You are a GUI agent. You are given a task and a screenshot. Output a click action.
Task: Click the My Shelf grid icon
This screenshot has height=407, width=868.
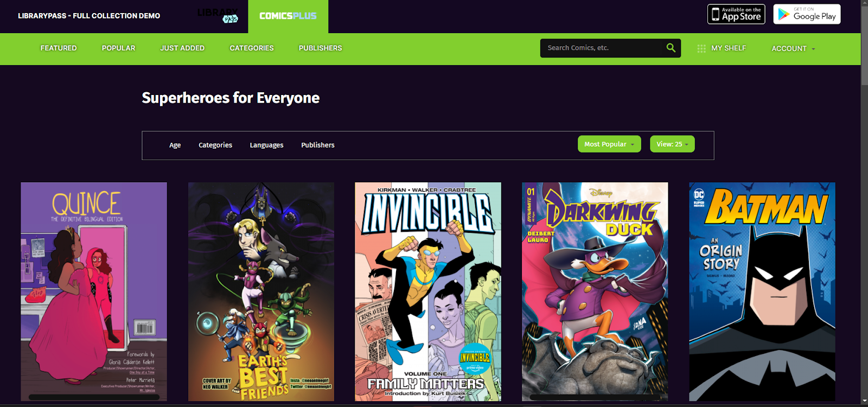pyautogui.click(x=701, y=48)
